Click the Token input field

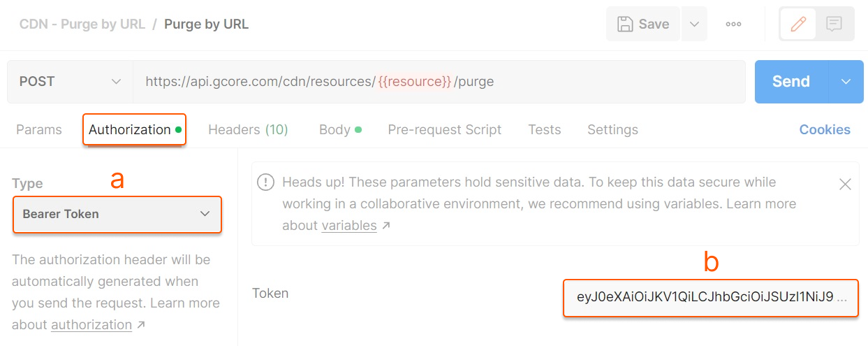click(x=710, y=297)
